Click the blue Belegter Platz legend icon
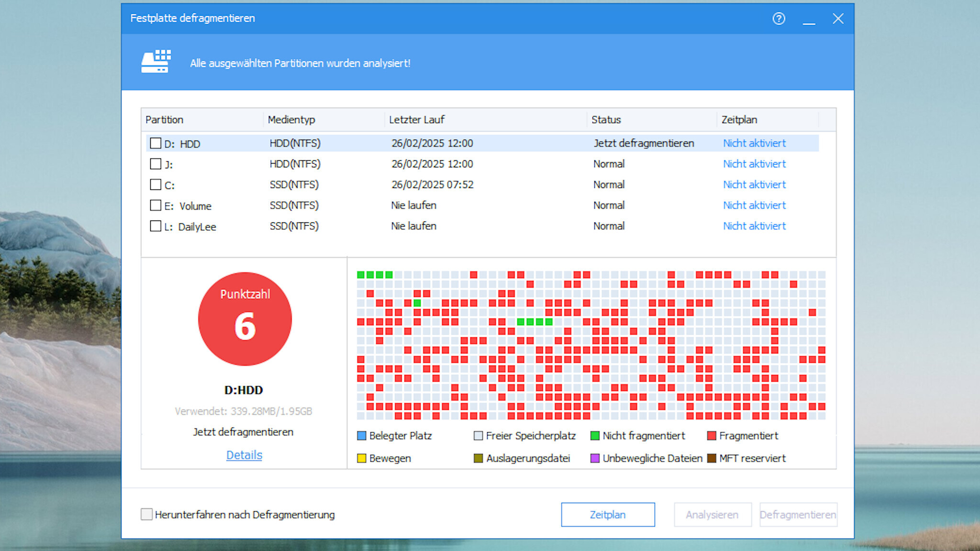Screen dimensions: 980x551 click(361, 435)
